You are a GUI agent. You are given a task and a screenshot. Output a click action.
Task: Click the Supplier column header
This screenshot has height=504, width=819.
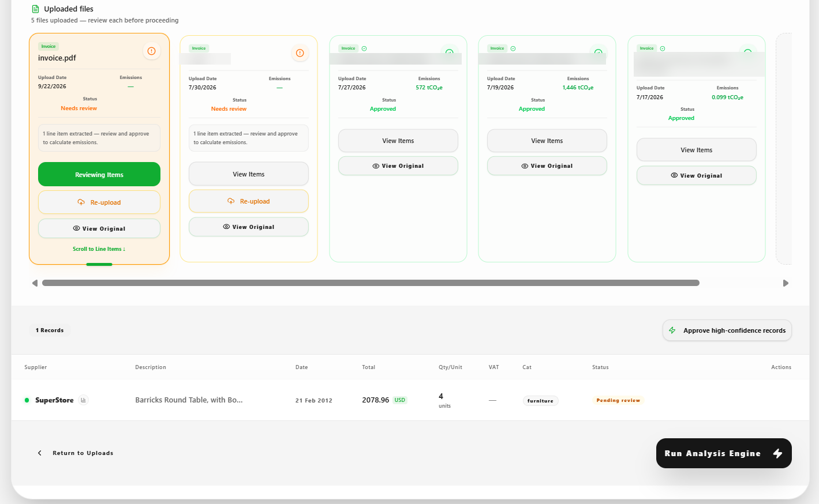pos(36,367)
